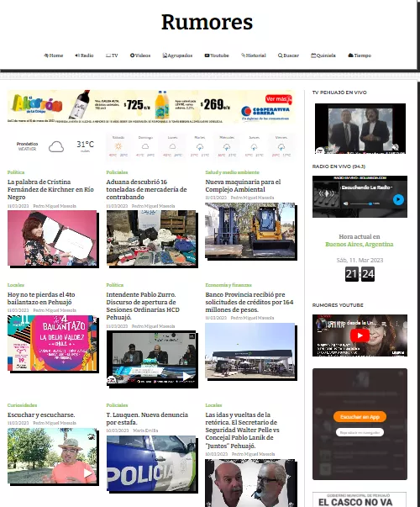420x507 pixels.
Task: Open the Escuchar y escucharse headline
Action: click(41, 415)
